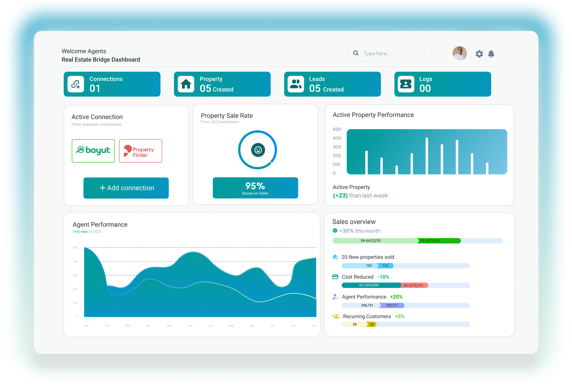This screenshot has height=392, width=572.
Task: Click the house icon next to new properties sold
Action: click(x=335, y=257)
